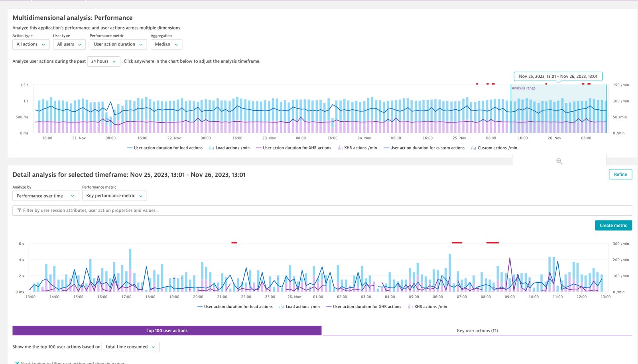Click the Detail analysis for selected timeframe heading
638x364 pixels.
(129, 175)
